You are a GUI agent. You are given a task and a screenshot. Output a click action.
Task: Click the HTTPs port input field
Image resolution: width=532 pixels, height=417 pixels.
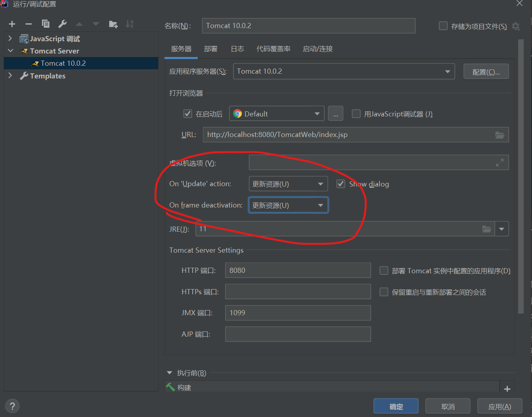pos(298,291)
